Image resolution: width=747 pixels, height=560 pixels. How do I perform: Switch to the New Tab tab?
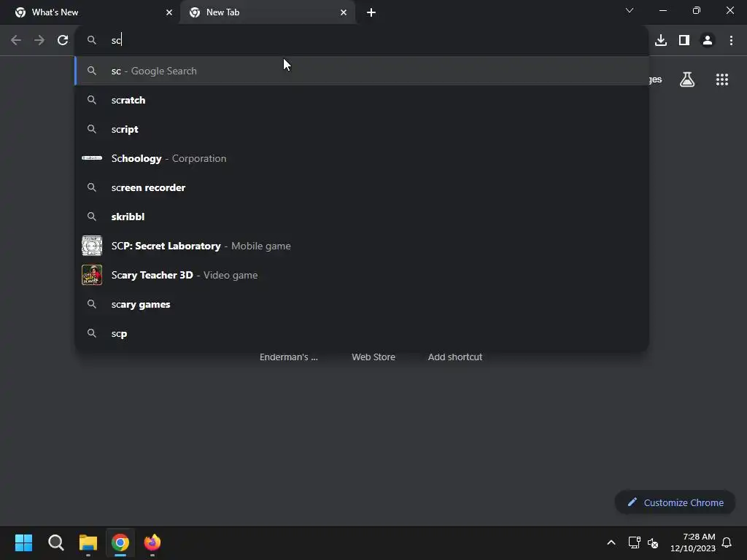click(x=267, y=12)
